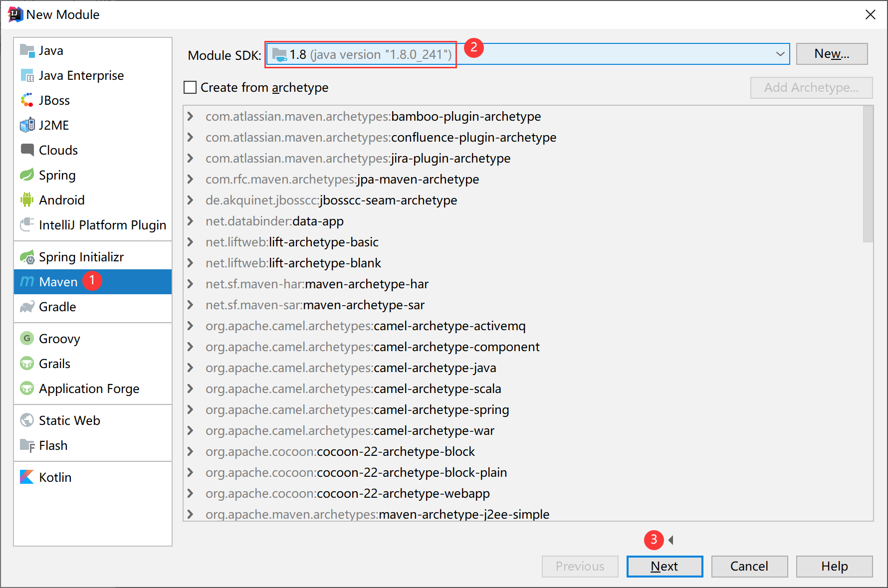Click the Maven 'm' icon
Screen dimensions: 888x588
(26, 282)
